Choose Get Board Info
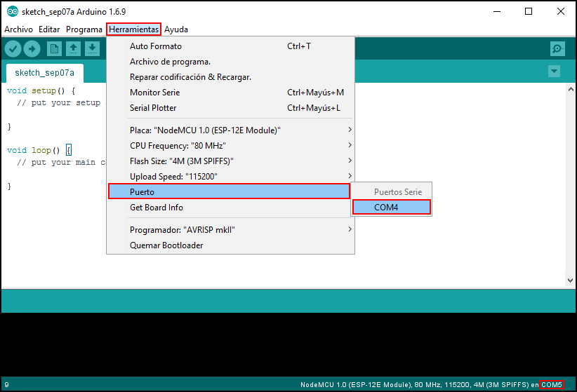Screen dimensions: 577x392 click(230, 208)
